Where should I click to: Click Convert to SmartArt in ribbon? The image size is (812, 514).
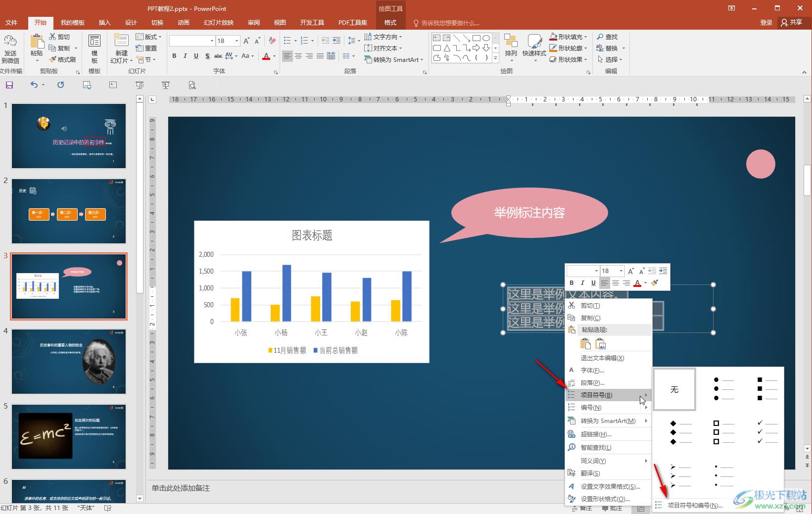[x=394, y=59]
